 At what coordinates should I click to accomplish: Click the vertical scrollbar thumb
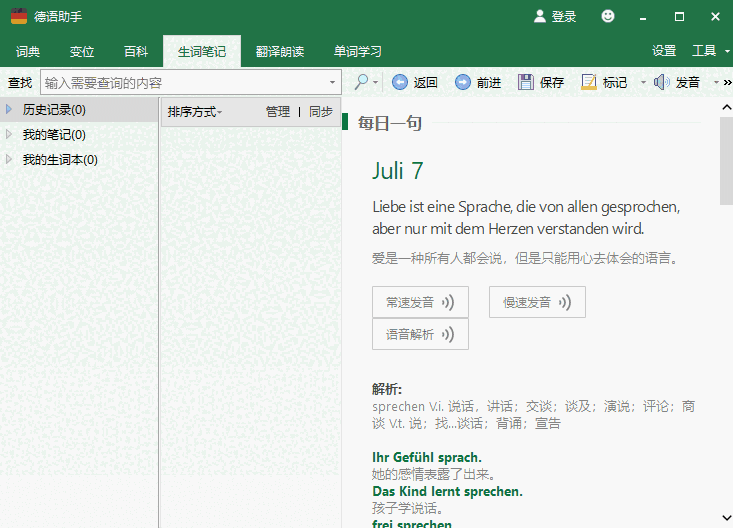(726, 161)
